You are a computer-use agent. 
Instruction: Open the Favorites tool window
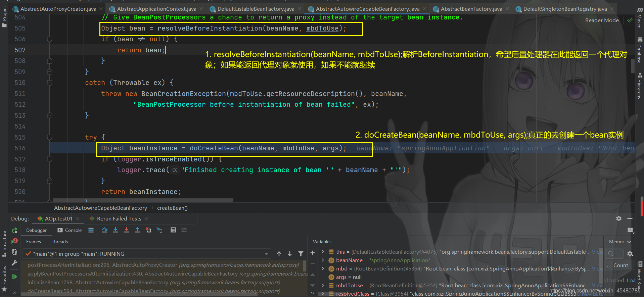[4, 279]
